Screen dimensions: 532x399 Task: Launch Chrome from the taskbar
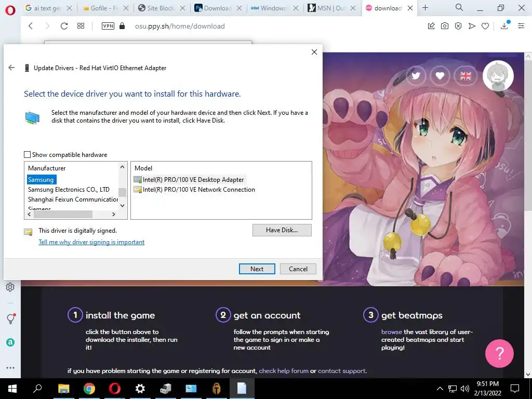(x=89, y=389)
